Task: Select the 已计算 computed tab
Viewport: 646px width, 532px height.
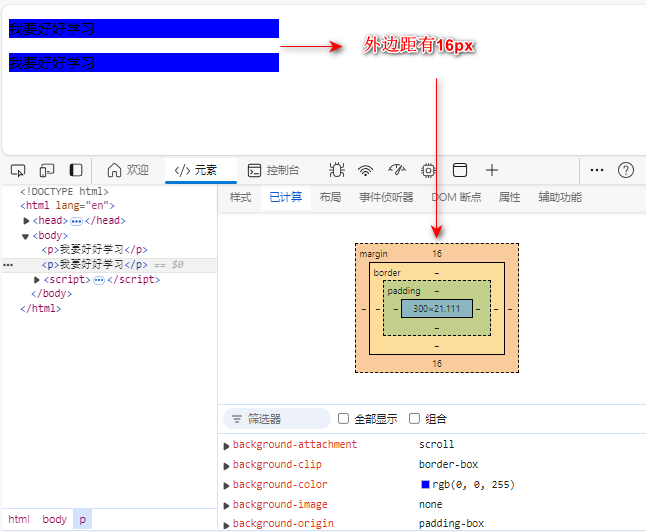Action: (286, 197)
